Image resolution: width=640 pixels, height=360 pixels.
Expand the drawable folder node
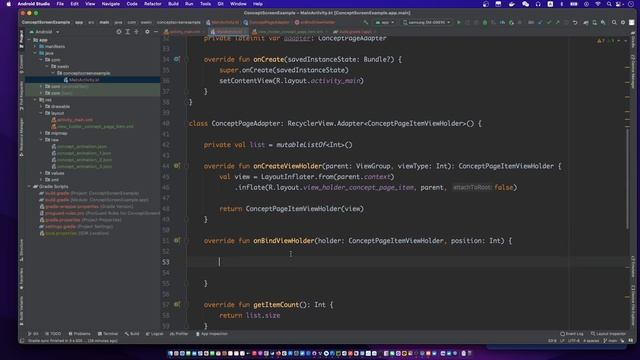(x=41, y=107)
